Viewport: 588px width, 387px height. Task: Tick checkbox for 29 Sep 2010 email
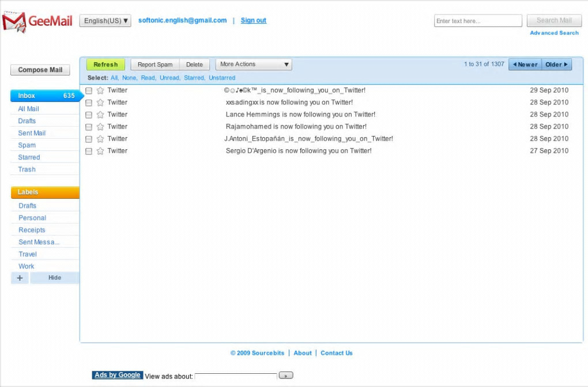[x=89, y=90]
